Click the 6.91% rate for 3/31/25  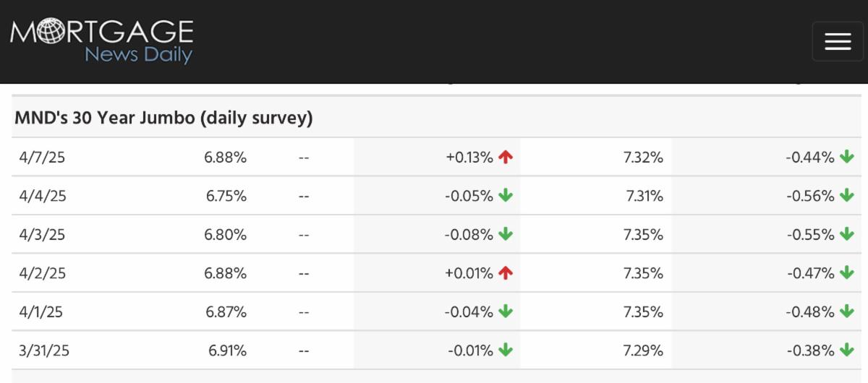point(227,350)
